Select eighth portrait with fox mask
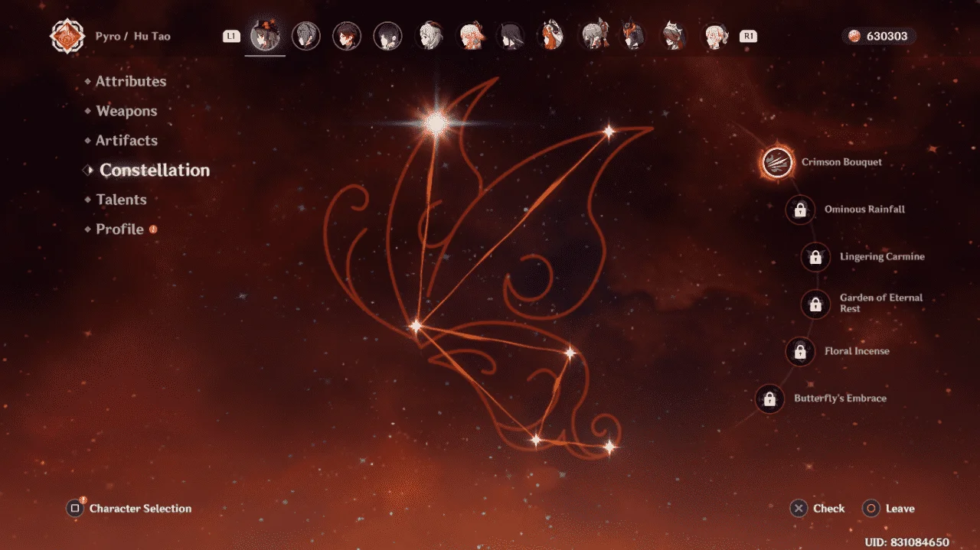Image resolution: width=980 pixels, height=550 pixels. point(551,36)
